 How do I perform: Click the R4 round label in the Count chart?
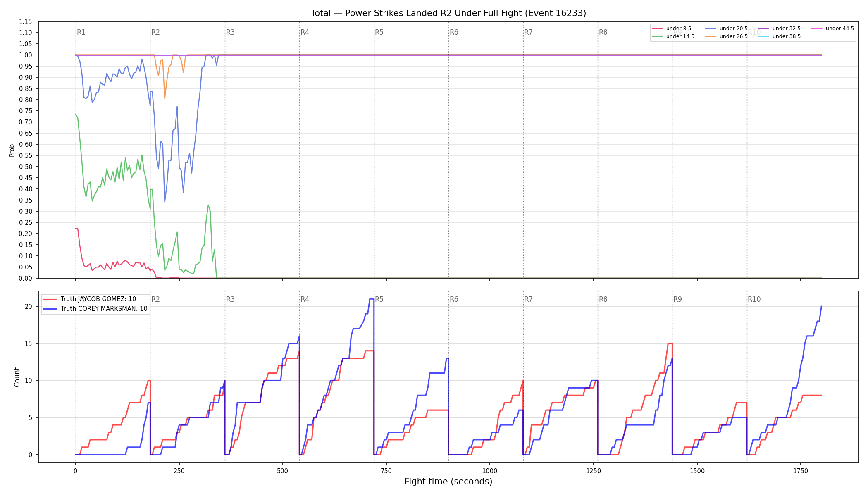(305, 299)
